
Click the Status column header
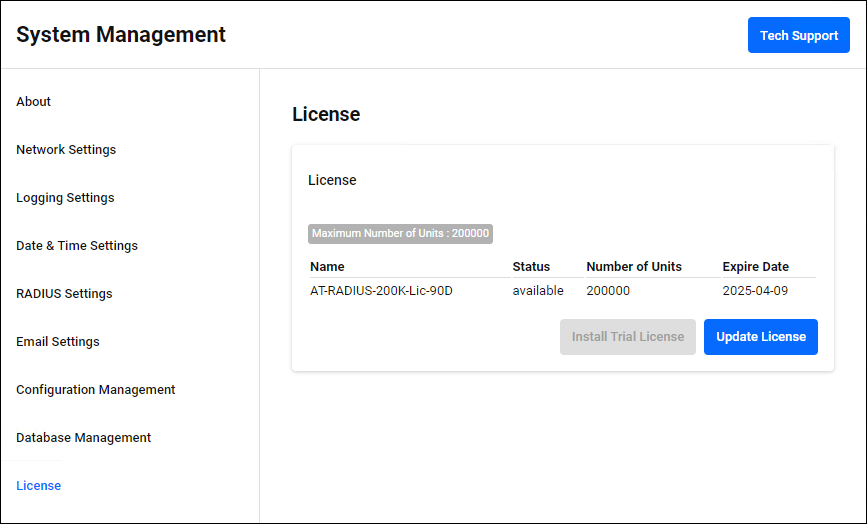[x=531, y=267]
